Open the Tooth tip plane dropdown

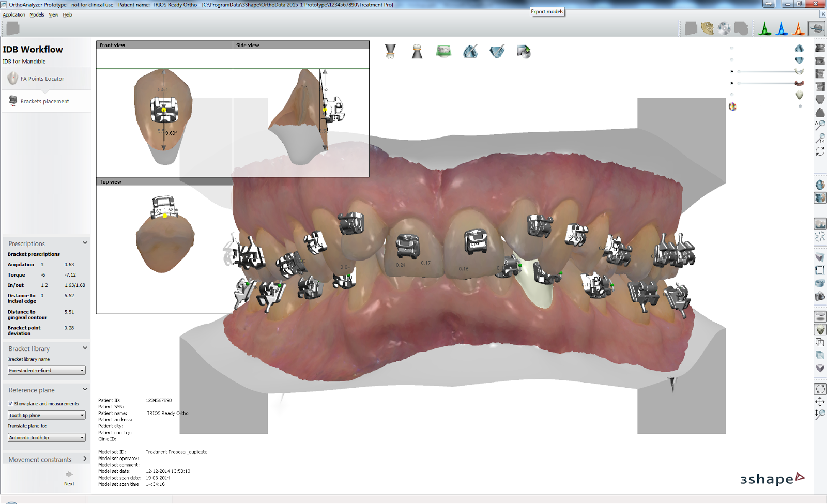pyautogui.click(x=47, y=415)
